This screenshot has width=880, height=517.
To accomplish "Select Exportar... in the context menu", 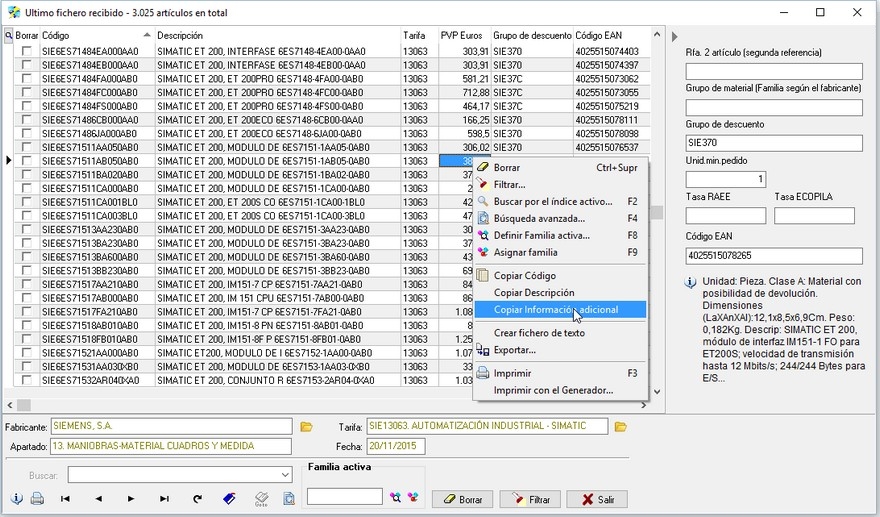I will tap(515, 350).
